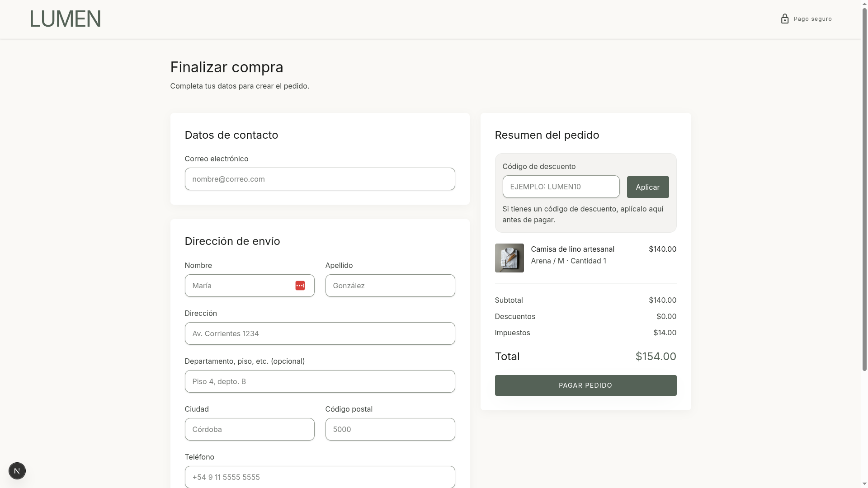868x488 pixels.
Task: Click the discount code helper text
Action: (583, 214)
